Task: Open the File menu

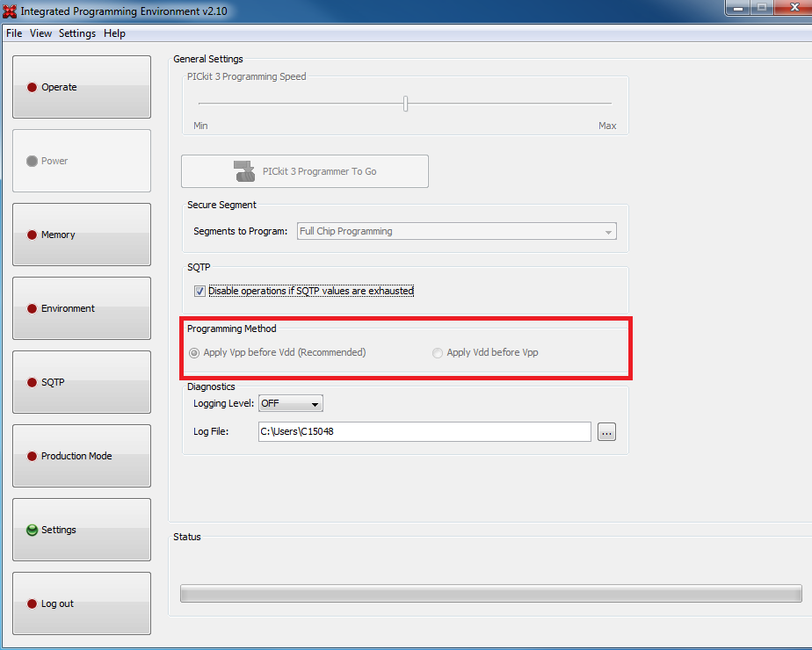Action: (14, 33)
